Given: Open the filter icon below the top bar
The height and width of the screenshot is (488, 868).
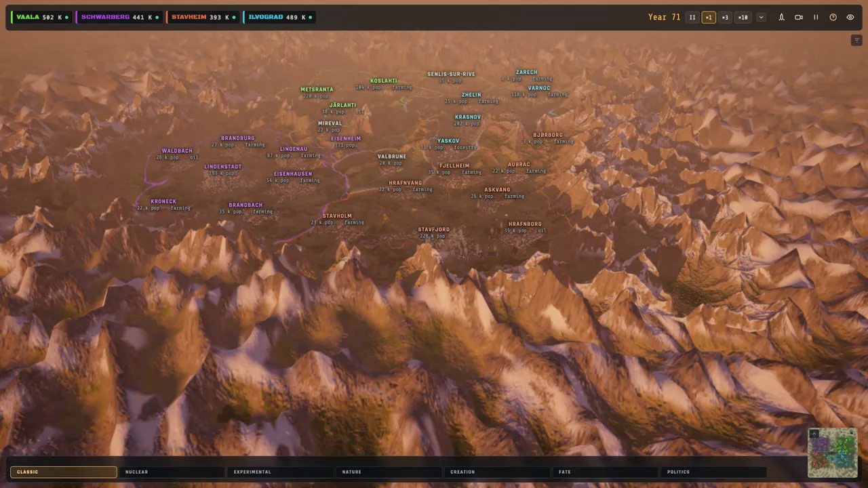Looking at the screenshot, I should [856, 41].
